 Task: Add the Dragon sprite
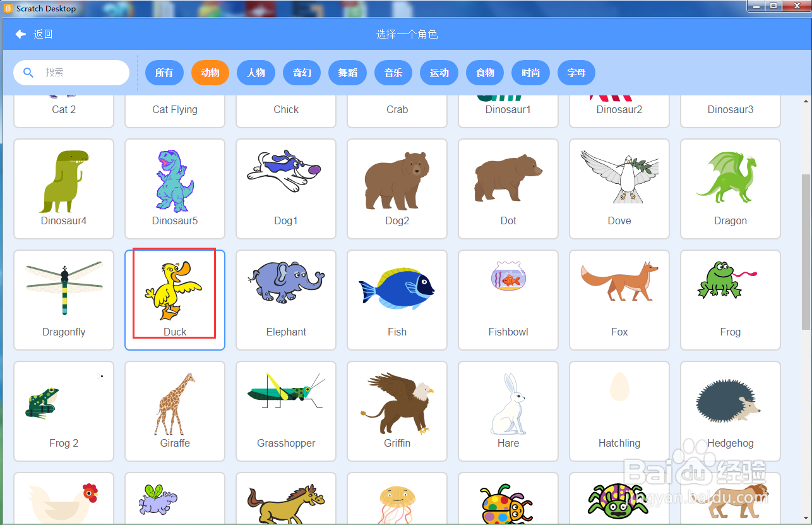(731, 189)
